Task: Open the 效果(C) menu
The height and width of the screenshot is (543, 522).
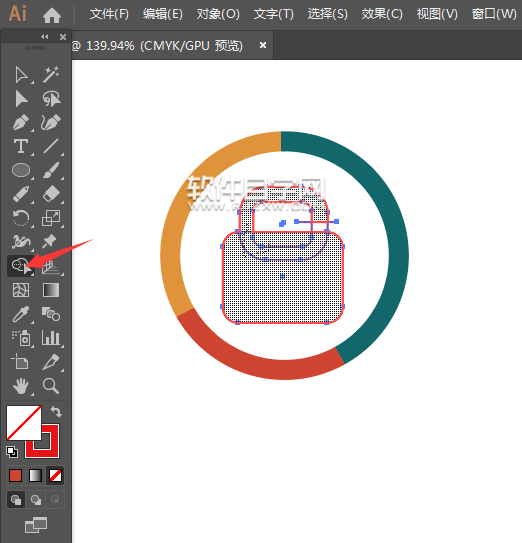Action: pyautogui.click(x=382, y=14)
